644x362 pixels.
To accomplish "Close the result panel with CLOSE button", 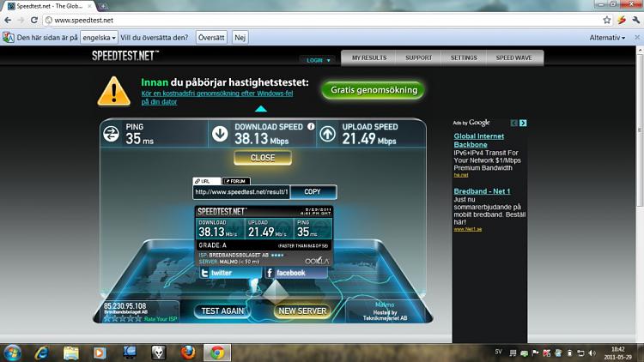I will [x=263, y=158].
